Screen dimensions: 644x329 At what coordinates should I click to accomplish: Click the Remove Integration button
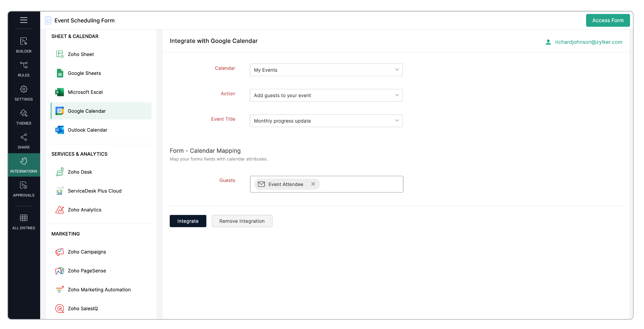coord(242,221)
